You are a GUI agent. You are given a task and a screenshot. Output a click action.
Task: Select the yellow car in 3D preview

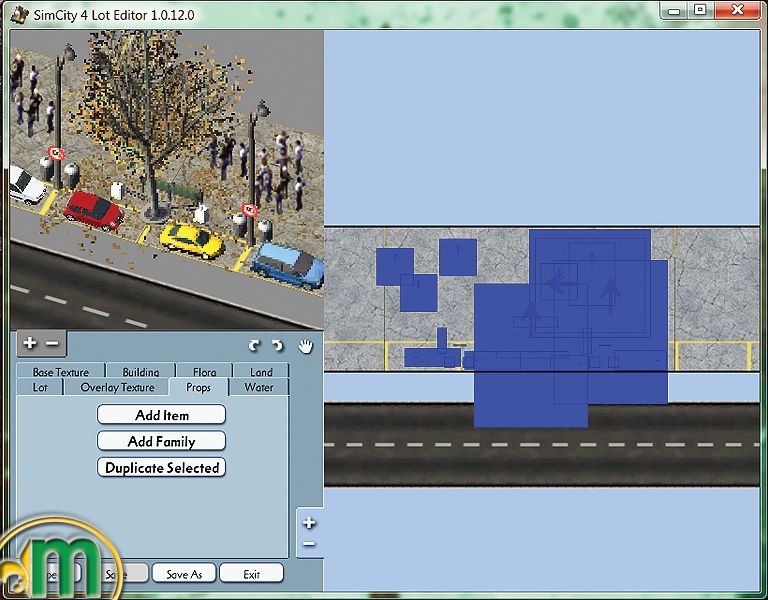point(192,240)
